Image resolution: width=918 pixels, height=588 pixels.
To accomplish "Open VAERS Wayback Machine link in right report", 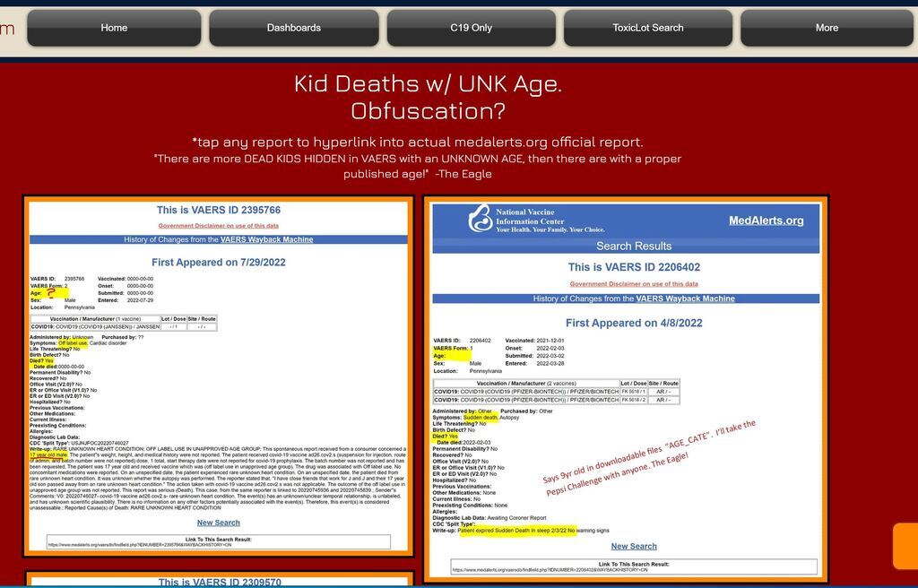I will tap(685, 298).
